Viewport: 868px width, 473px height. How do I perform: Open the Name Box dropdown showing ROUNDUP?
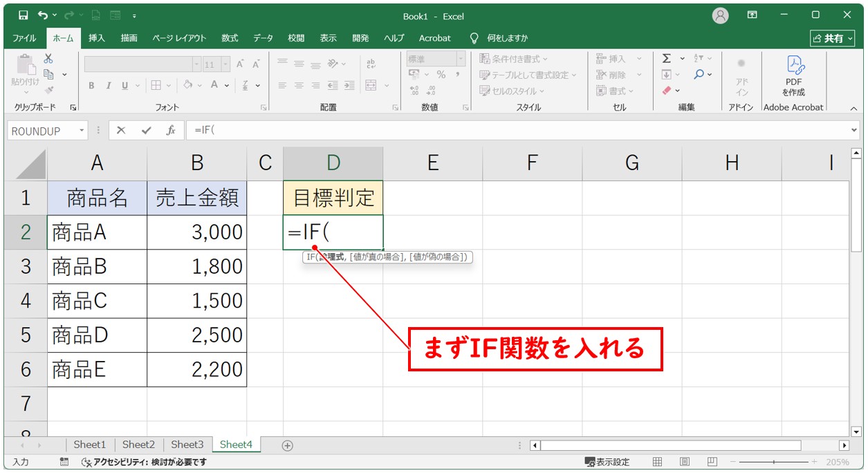pos(82,131)
